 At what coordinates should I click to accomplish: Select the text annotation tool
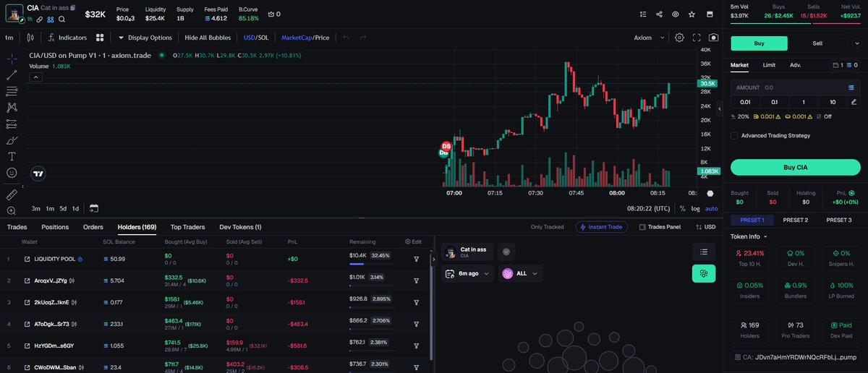tap(12, 157)
